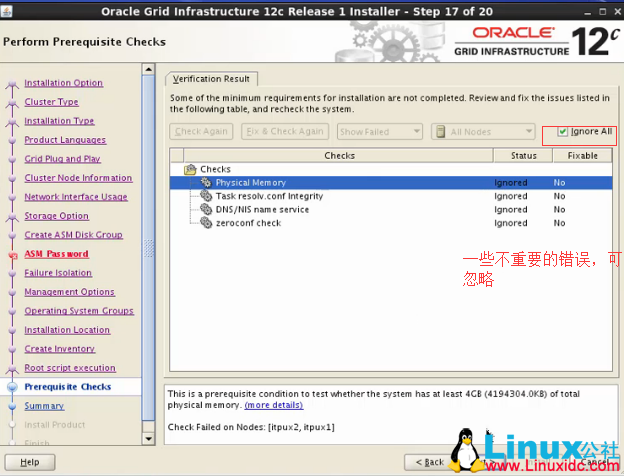Click the zeroconf check gear icon
Image resolution: width=624 pixels, height=476 pixels.
pyautogui.click(x=206, y=223)
